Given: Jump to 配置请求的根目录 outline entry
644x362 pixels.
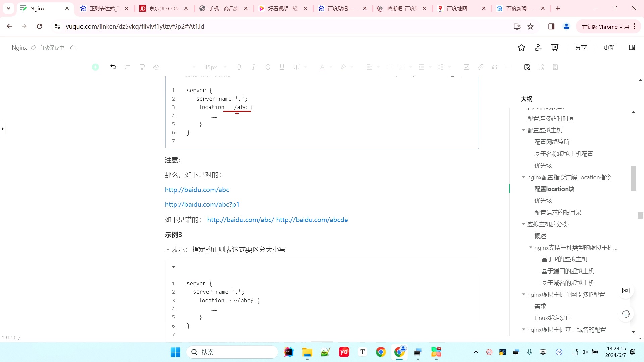Looking at the screenshot, I should pos(558,213).
